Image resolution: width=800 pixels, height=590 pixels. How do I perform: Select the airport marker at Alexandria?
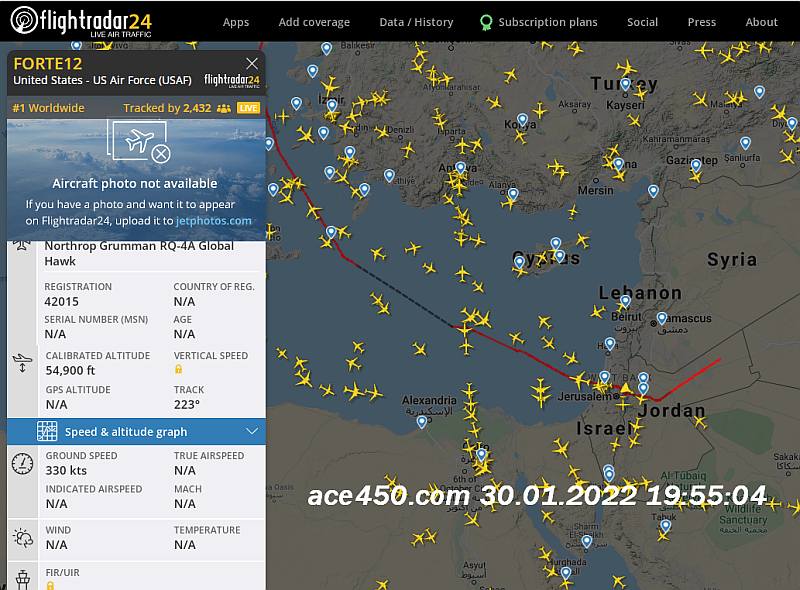pyautogui.click(x=422, y=421)
